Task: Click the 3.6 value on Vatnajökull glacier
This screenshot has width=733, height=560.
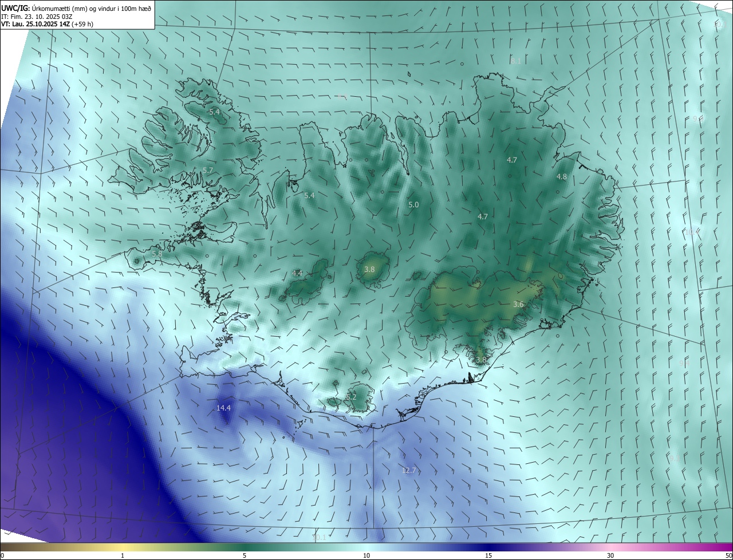Action: coord(518,304)
